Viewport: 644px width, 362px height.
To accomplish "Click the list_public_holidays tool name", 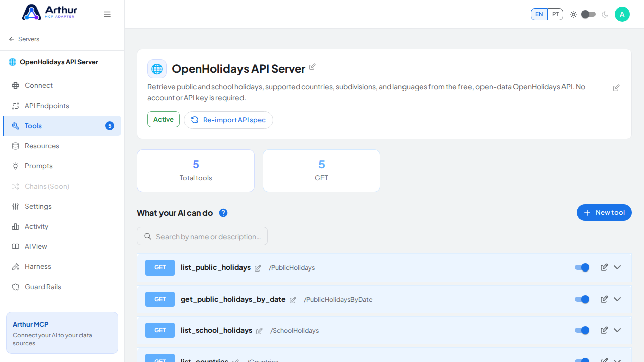I will point(215,267).
